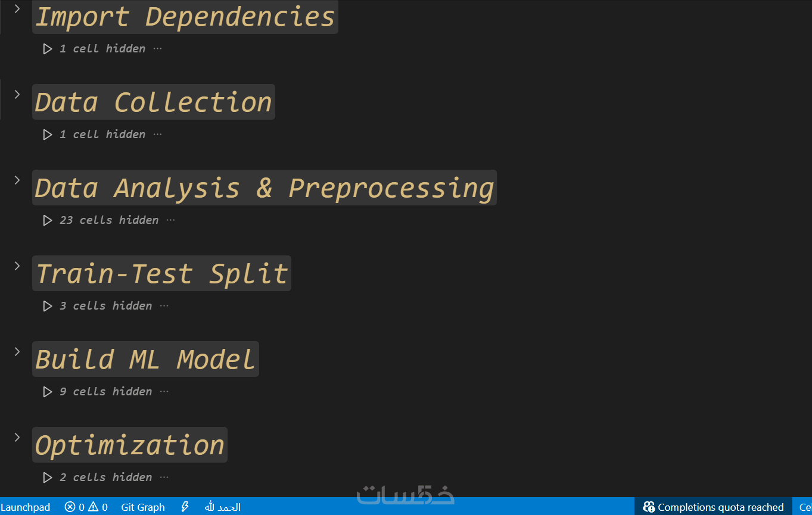
Task: Expand the Train-Test Split section chevron
Action: pyautogui.click(x=17, y=266)
